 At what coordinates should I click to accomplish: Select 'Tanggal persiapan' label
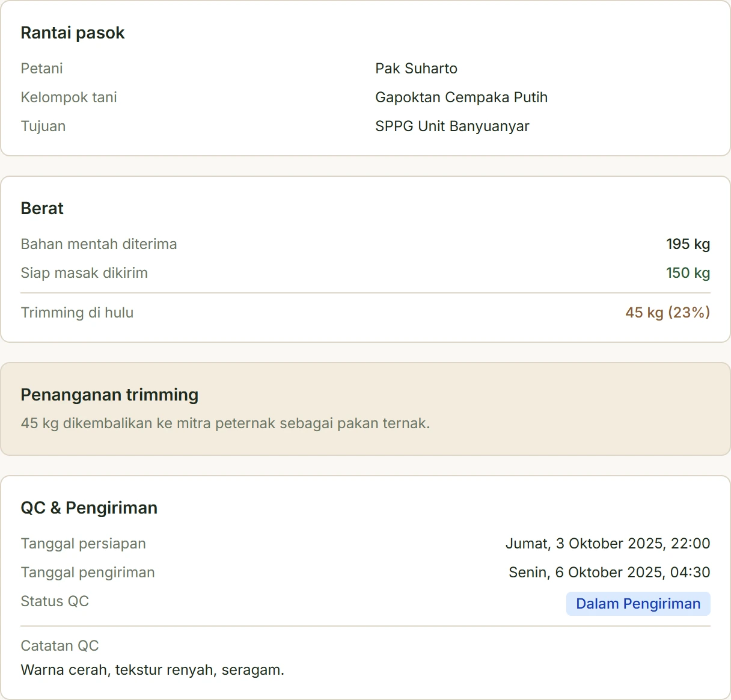click(x=84, y=544)
